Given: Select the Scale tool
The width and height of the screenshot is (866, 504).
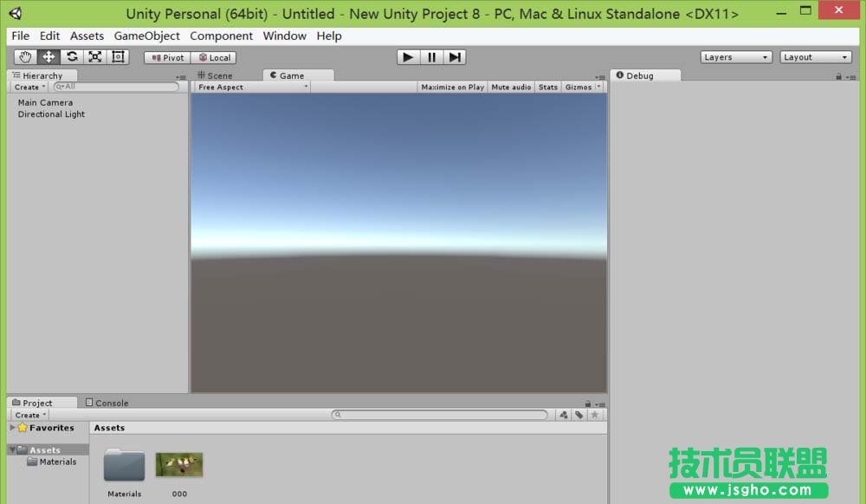Looking at the screenshot, I should pos(95,57).
